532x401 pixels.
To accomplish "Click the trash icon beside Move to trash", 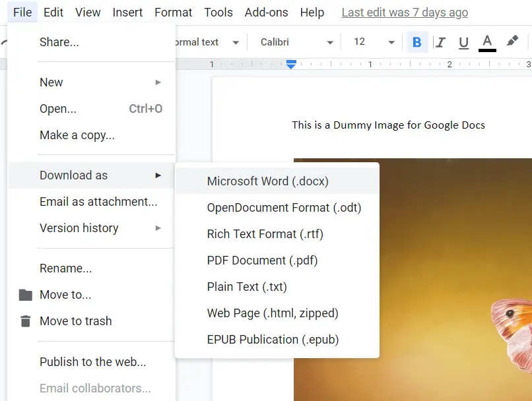I will [x=24, y=321].
